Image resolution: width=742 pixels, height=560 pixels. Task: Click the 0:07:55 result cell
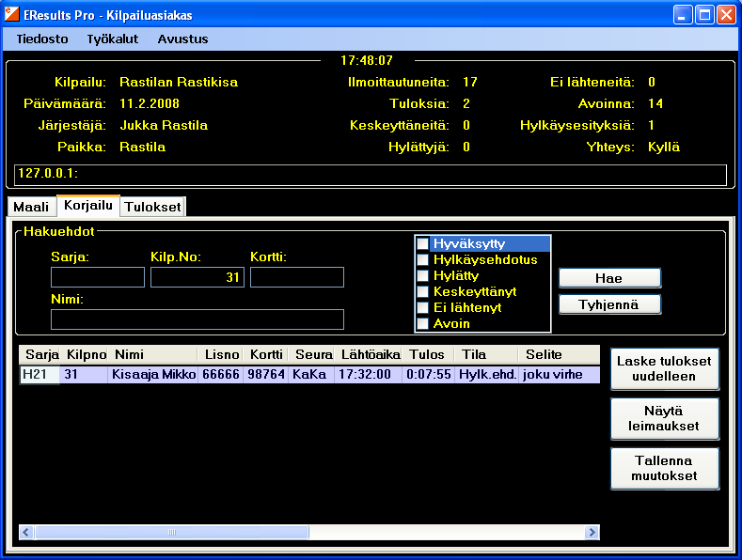point(428,374)
